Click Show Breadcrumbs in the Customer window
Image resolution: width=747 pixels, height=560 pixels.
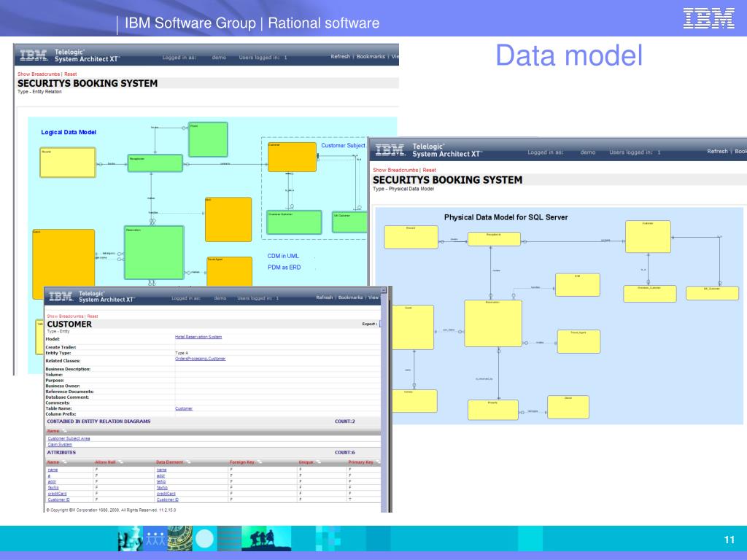[x=65, y=316]
